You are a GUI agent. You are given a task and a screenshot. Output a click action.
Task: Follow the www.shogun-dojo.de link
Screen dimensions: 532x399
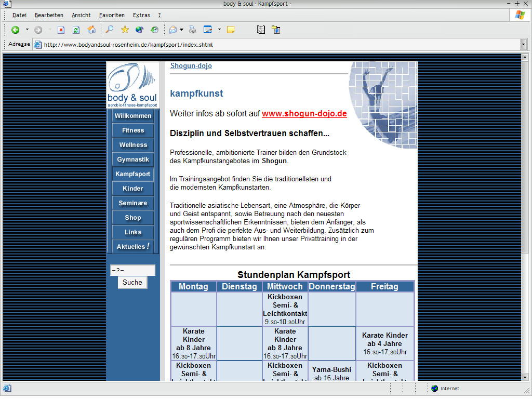coord(304,114)
